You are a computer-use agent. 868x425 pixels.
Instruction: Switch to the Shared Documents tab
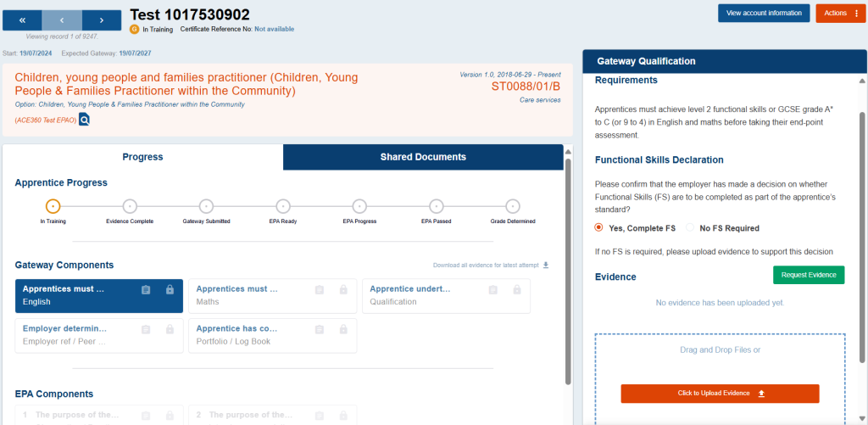(423, 157)
